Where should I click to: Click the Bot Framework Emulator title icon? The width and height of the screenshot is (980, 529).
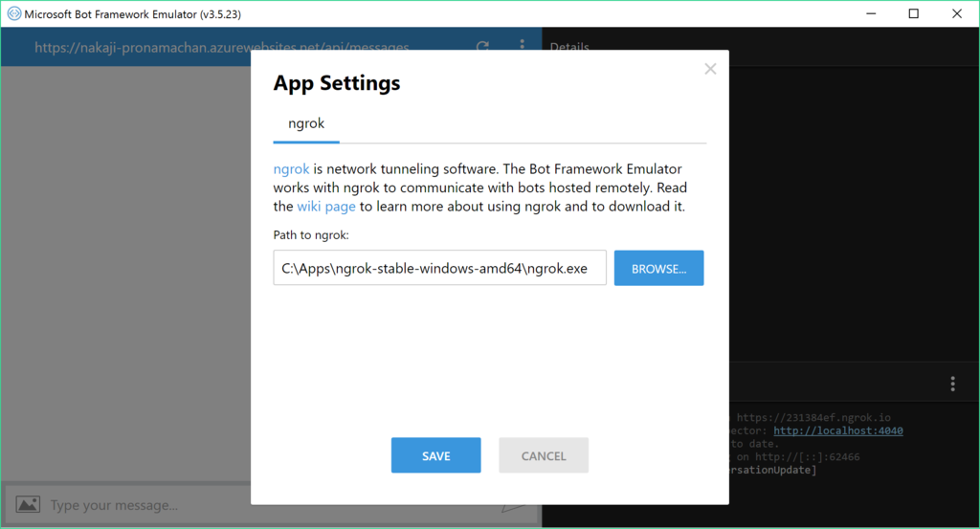13,13
